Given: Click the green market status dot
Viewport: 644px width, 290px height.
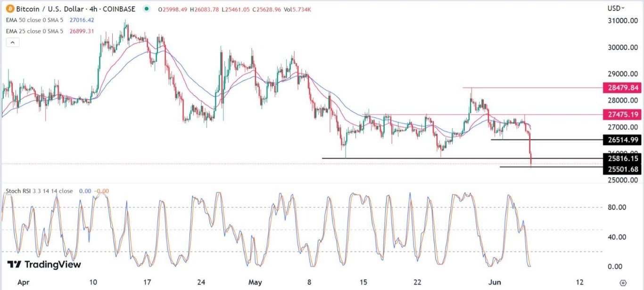Looking at the screenshot, I should click(148, 9).
